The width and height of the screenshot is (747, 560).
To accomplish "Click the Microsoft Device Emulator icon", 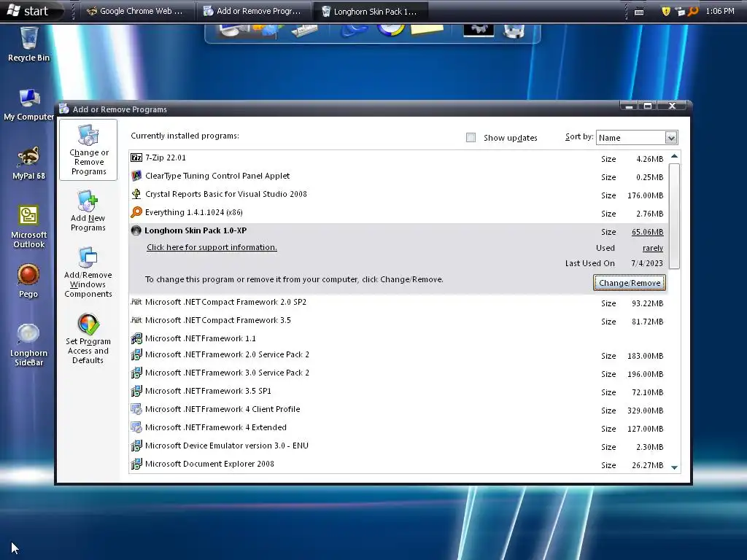I will [136, 446].
